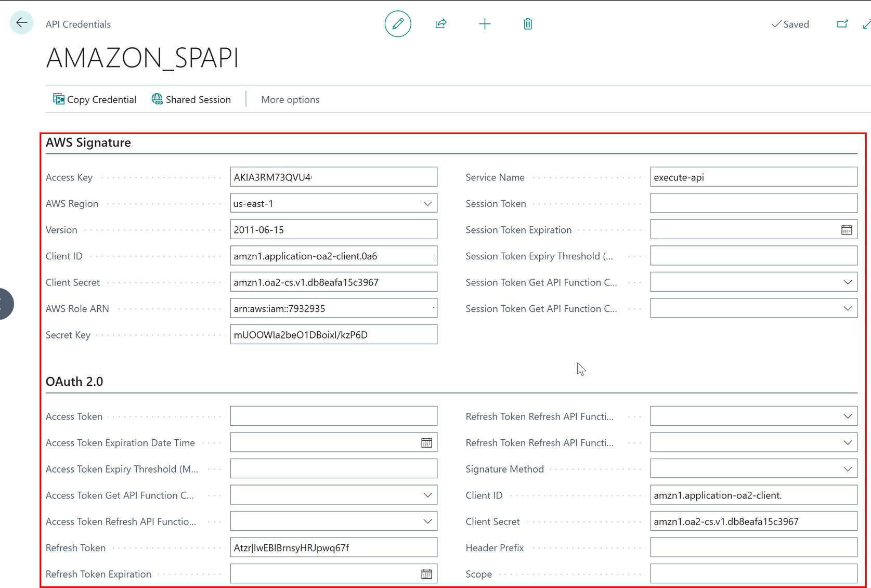Open More options in the action bar
This screenshot has width=871, height=588.
pyautogui.click(x=290, y=99)
